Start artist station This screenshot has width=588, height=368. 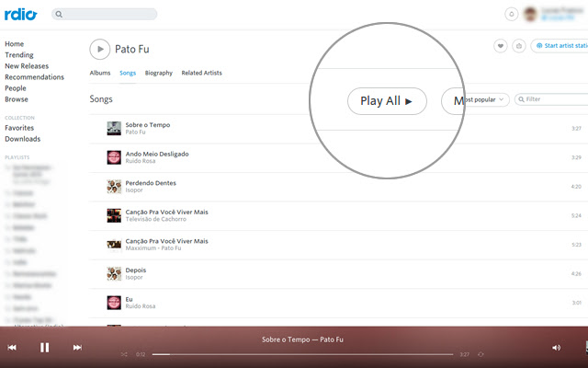560,46
